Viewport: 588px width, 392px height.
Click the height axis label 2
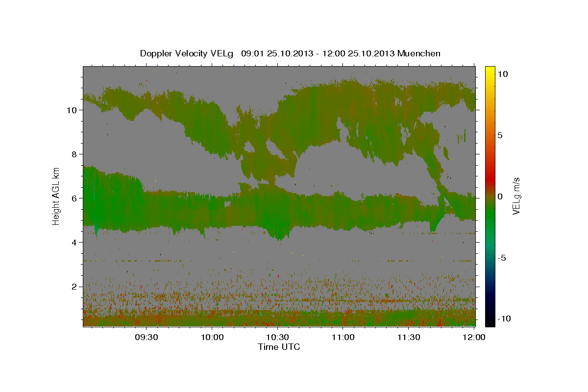point(74,287)
